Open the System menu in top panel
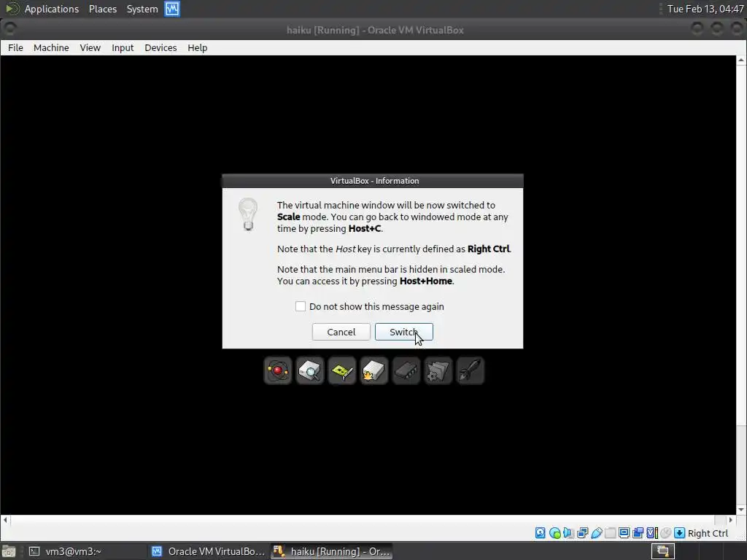The image size is (747, 560). pyautogui.click(x=142, y=9)
